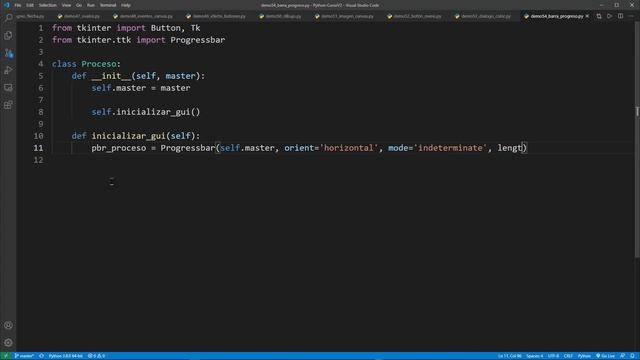Open the File menu

(18, 5)
